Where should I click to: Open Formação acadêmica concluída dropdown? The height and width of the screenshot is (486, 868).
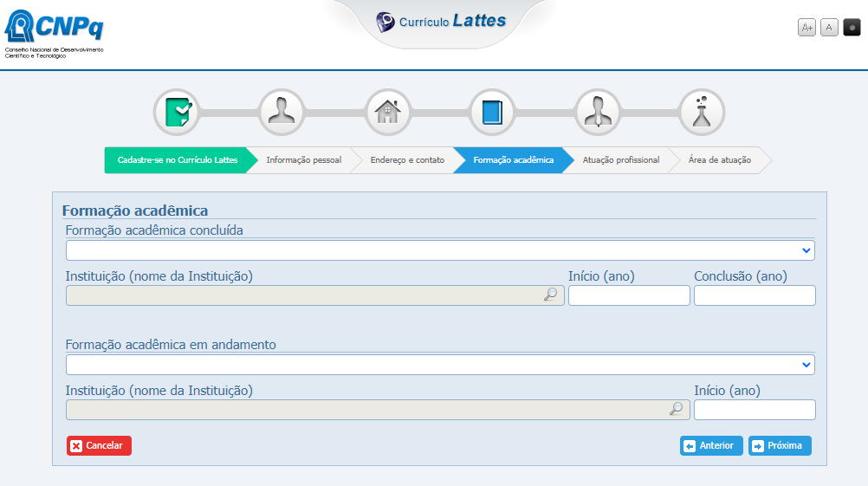point(440,250)
